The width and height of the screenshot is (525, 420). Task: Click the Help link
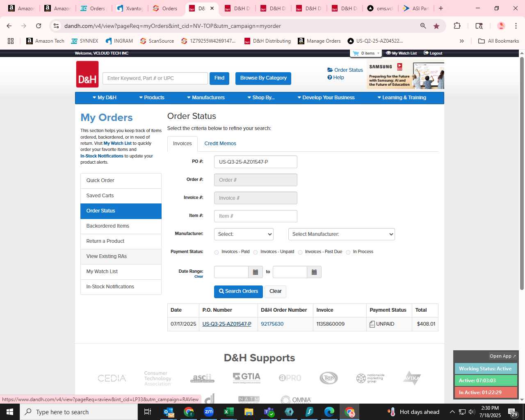coord(336,78)
